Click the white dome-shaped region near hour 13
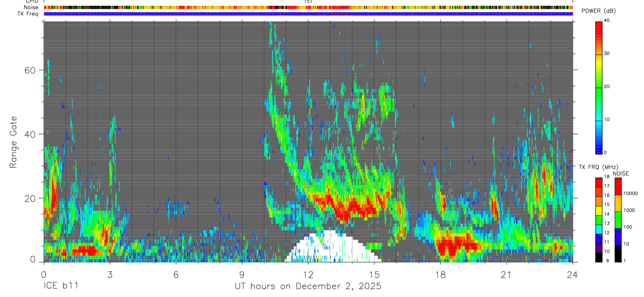644x297 pixels. point(332,247)
